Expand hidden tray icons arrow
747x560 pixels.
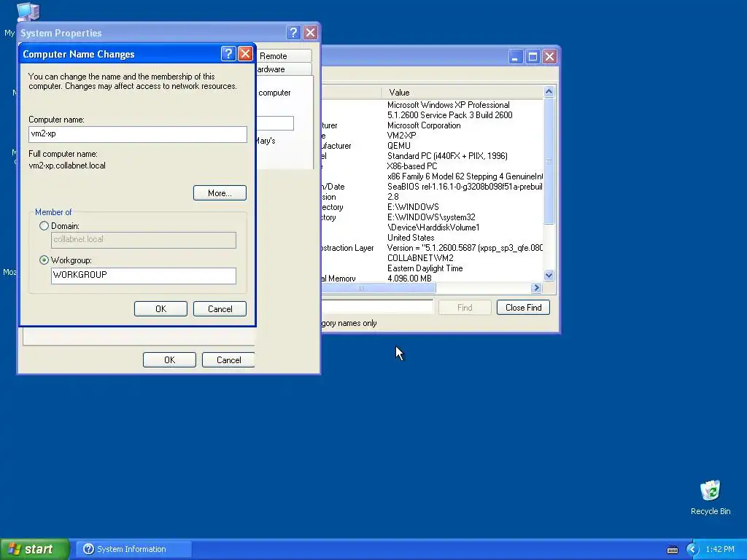click(692, 549)
